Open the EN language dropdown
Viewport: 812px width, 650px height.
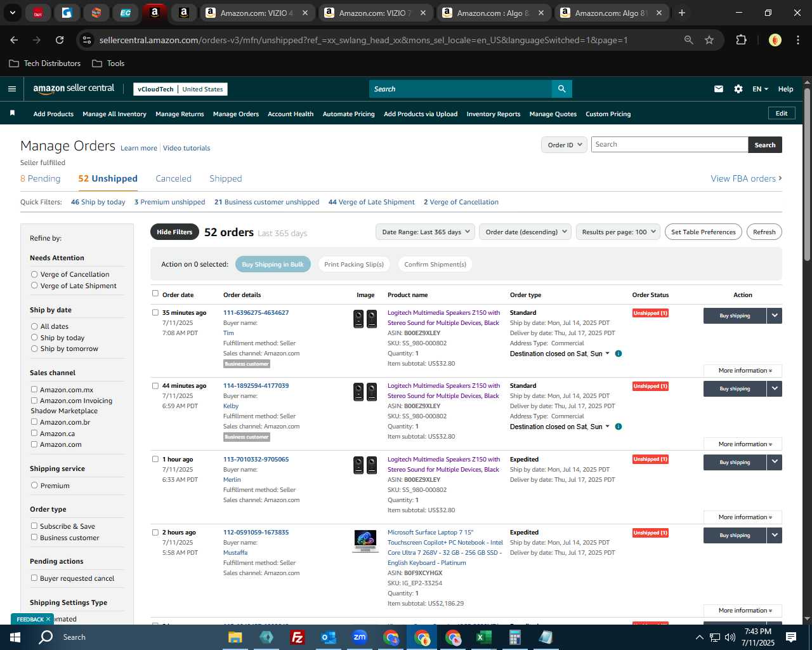pos(760,89)
